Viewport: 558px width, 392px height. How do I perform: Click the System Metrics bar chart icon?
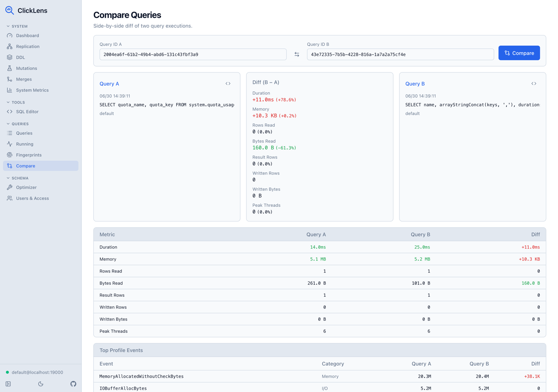(x=10, y=90)
